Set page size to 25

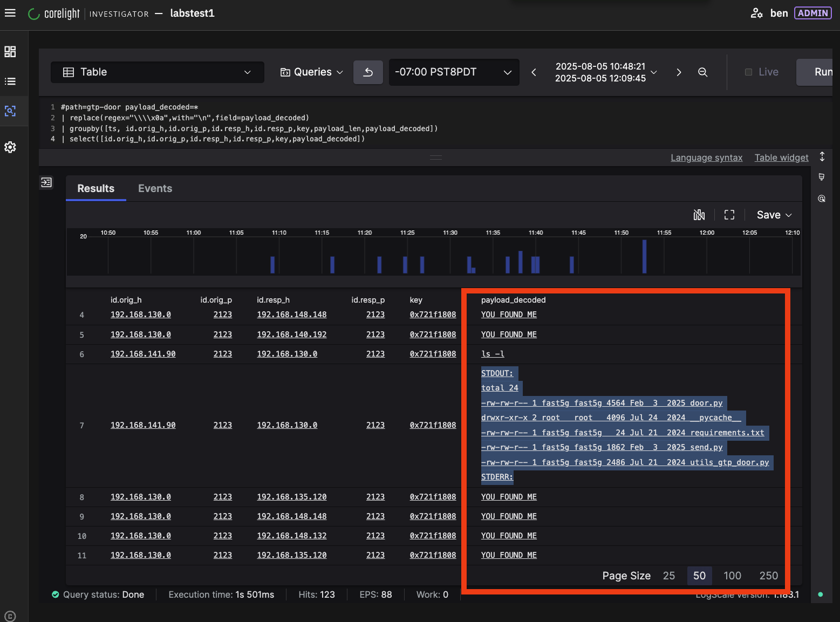(x=669, y=576)
